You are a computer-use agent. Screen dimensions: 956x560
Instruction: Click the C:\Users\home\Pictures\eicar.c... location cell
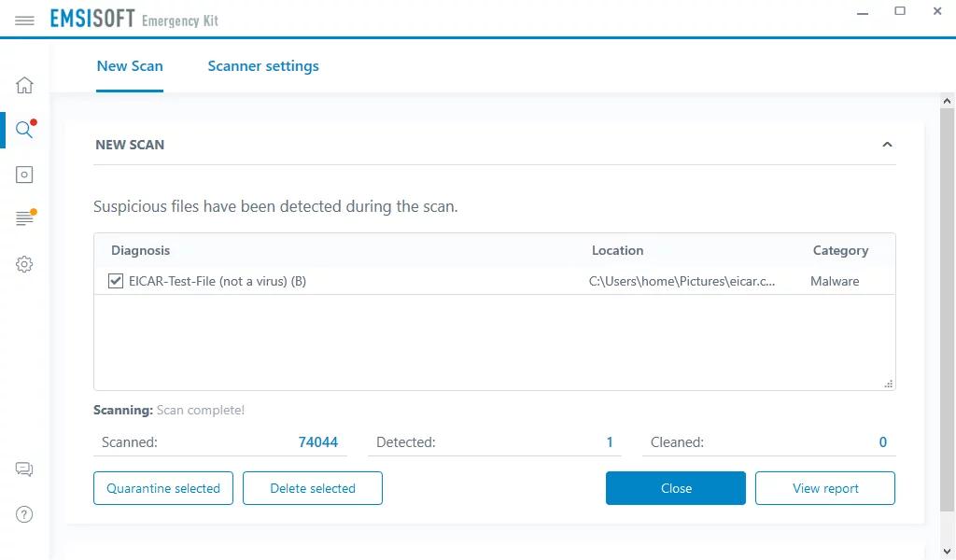[x=682, y=281]
